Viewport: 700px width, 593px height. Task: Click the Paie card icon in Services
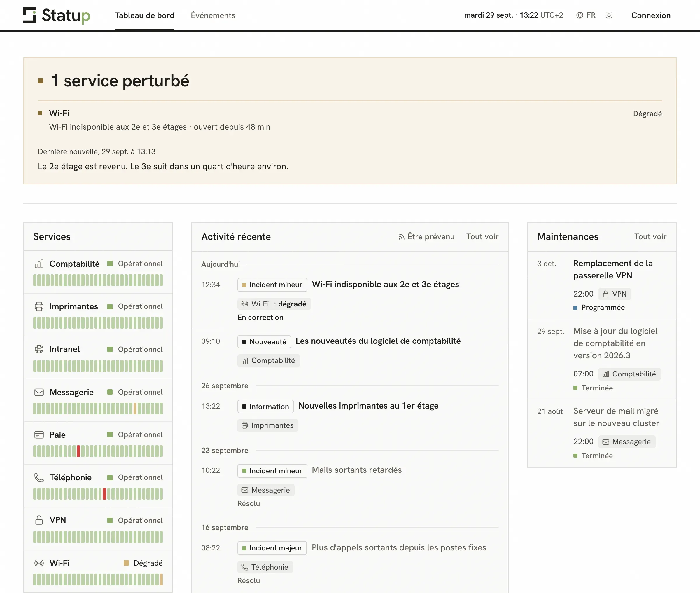tap(39, 435)
